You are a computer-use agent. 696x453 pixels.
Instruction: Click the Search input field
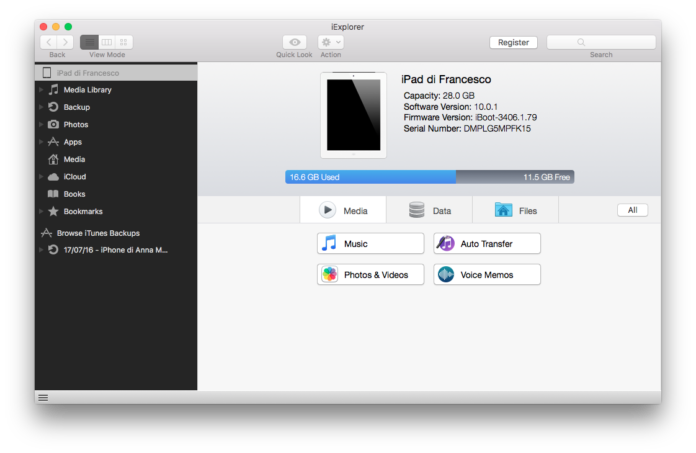601,42
